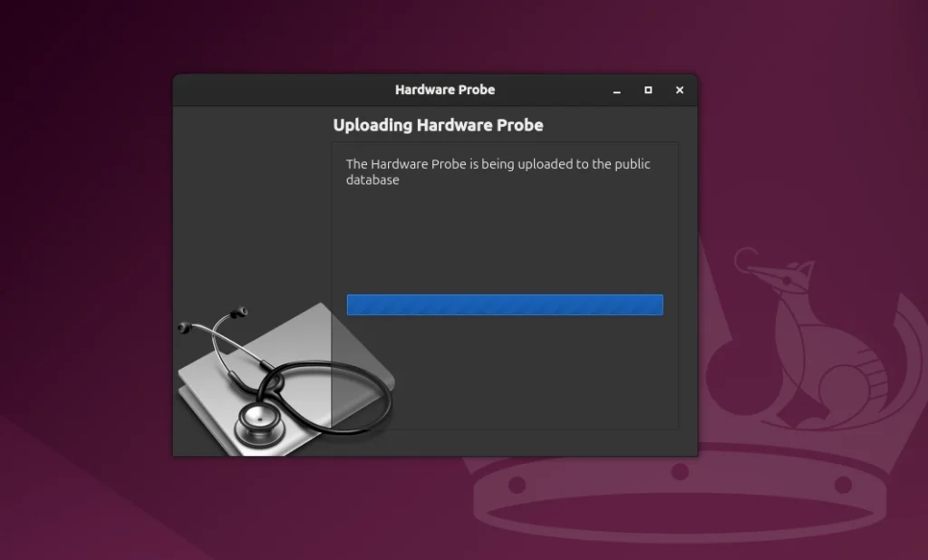Click the circle dot on the wallpaper crown
The height and width of the screenshot is (560, 928).
677,471
